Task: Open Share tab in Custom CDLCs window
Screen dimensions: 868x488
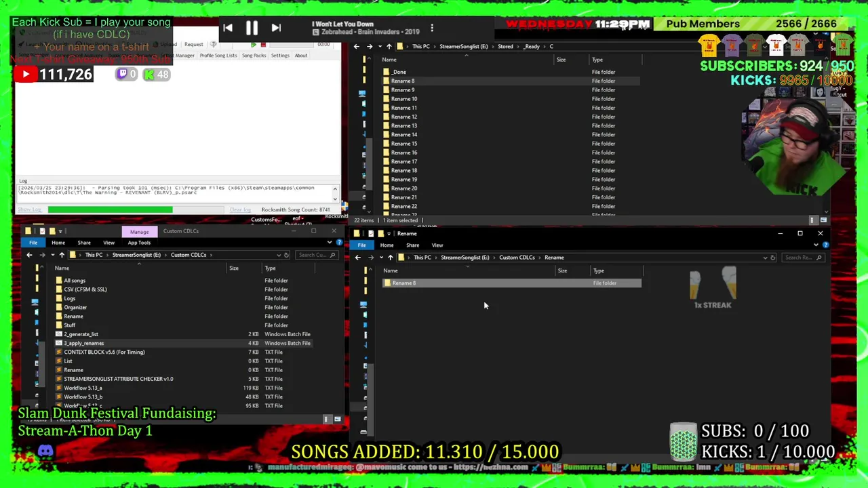Action: [84, 243]
